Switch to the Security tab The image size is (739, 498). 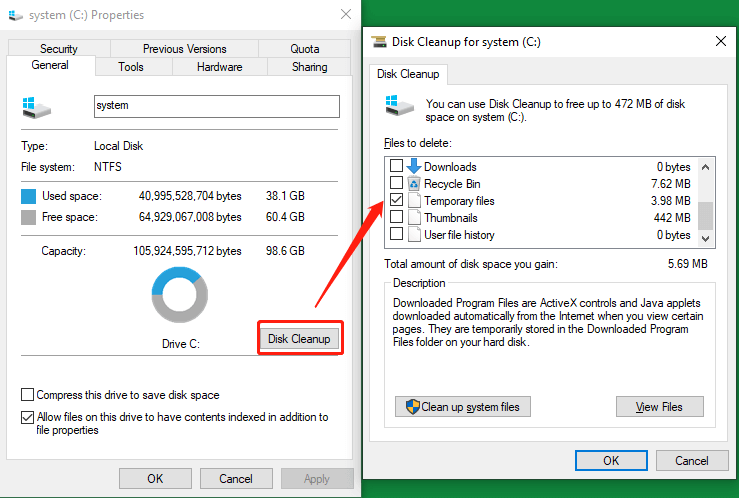pos(59,49)
